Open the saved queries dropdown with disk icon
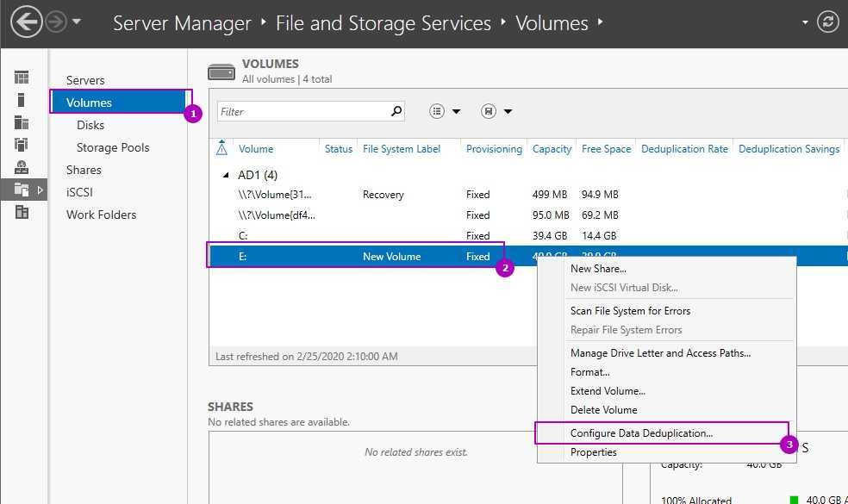The width and height of the screenshot is (848, 504). tap(496, 111)
